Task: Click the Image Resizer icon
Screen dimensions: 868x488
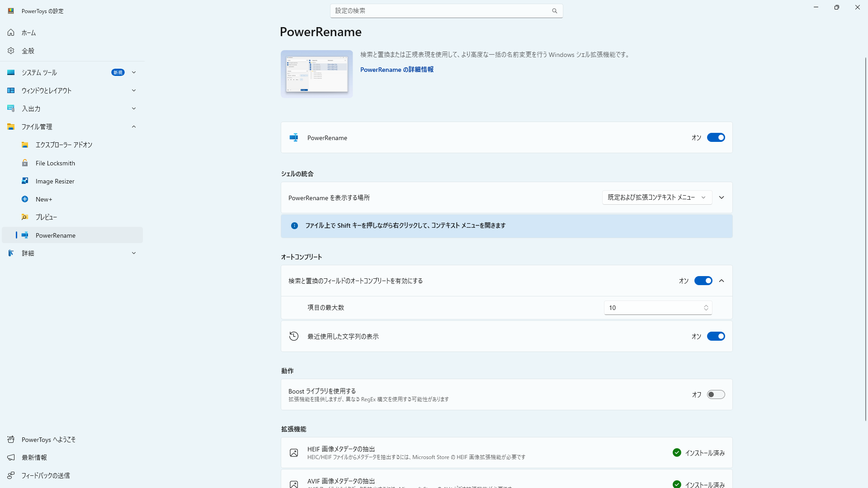Action: tap(25, 181)
